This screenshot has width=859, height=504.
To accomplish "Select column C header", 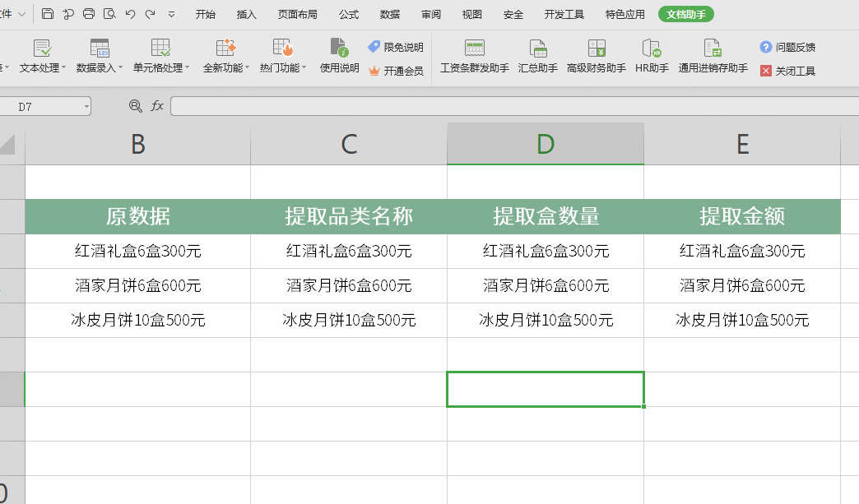I will tap(349, 145).
